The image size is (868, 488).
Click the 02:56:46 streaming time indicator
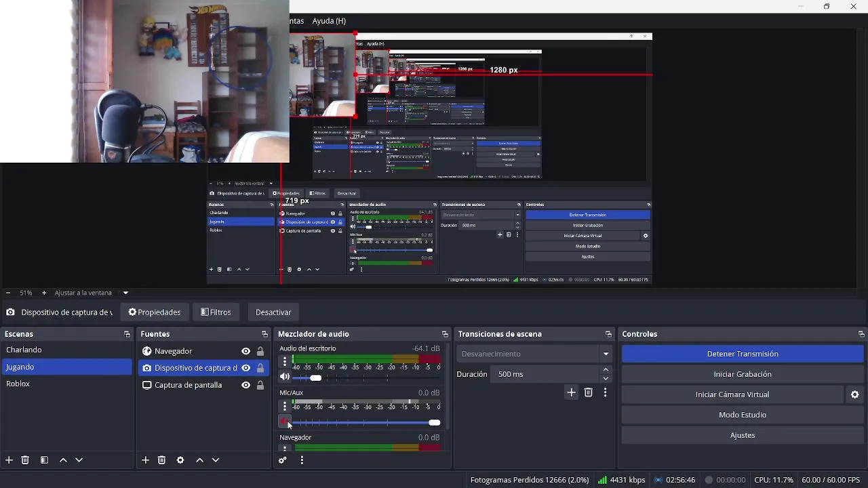point(674,480)
